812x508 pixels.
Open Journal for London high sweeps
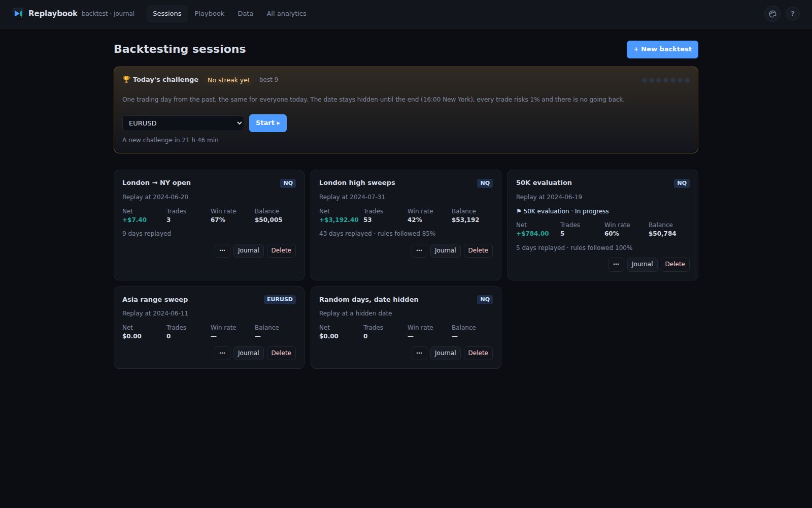coord(445,250)
